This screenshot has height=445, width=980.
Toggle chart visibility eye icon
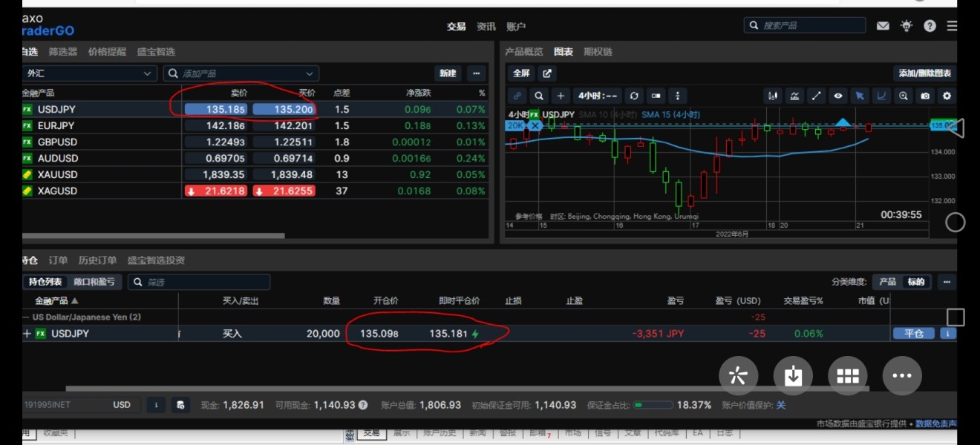(x=837, y=96)
